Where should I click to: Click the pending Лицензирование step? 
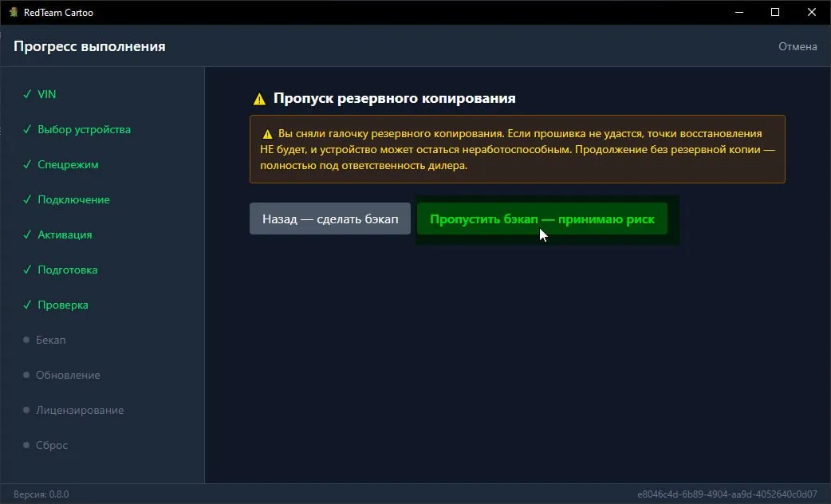[x=80, y=410]
